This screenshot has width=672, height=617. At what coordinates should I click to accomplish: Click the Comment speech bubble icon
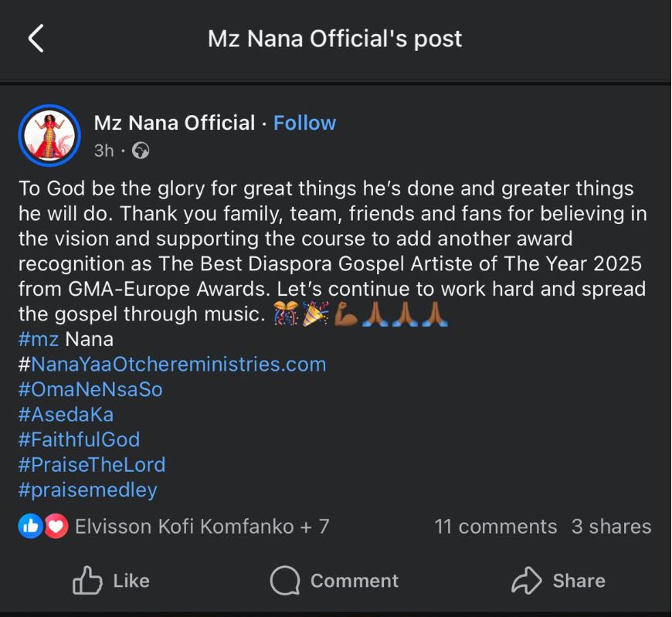[284, 581]
